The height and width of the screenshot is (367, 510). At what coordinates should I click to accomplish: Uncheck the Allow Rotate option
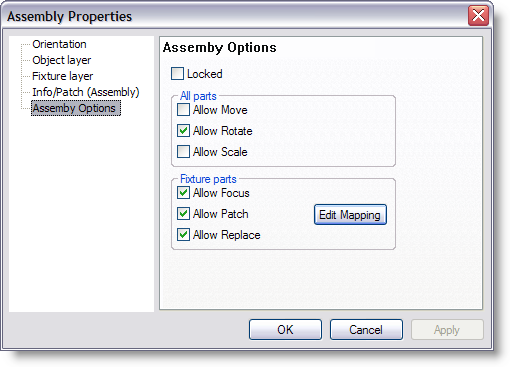click(x=183, y=131)
